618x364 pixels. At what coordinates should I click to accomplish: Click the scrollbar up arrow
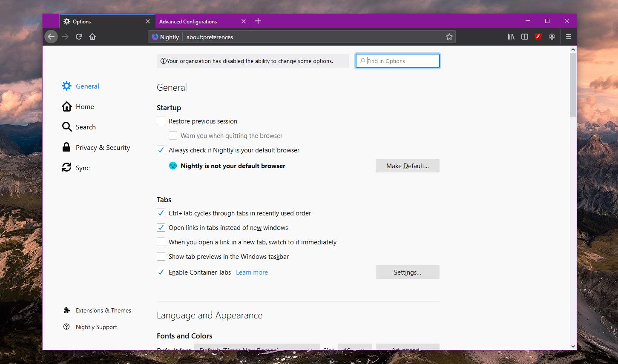(573, 49)
